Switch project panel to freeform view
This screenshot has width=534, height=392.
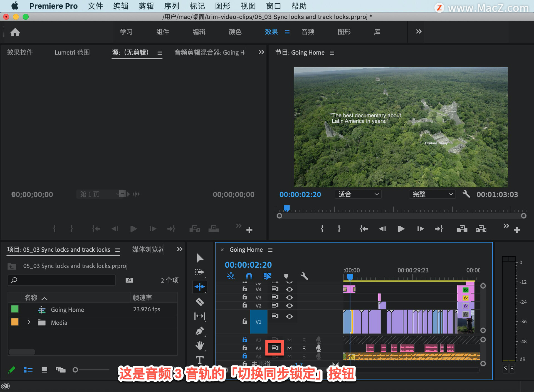point(60,370)
